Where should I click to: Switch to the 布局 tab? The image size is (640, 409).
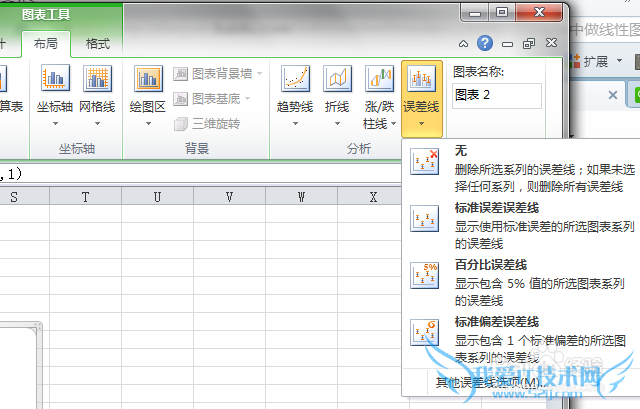(46, 44)
